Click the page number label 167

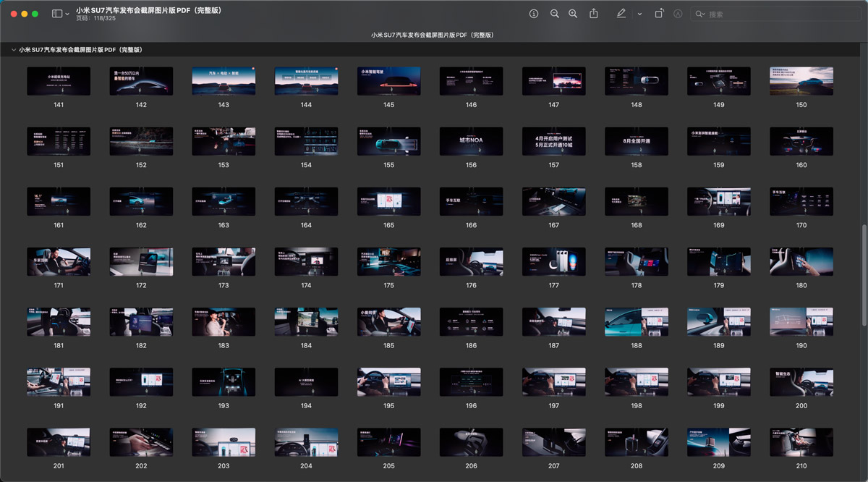pyautogui.click(x=554, y=225)
